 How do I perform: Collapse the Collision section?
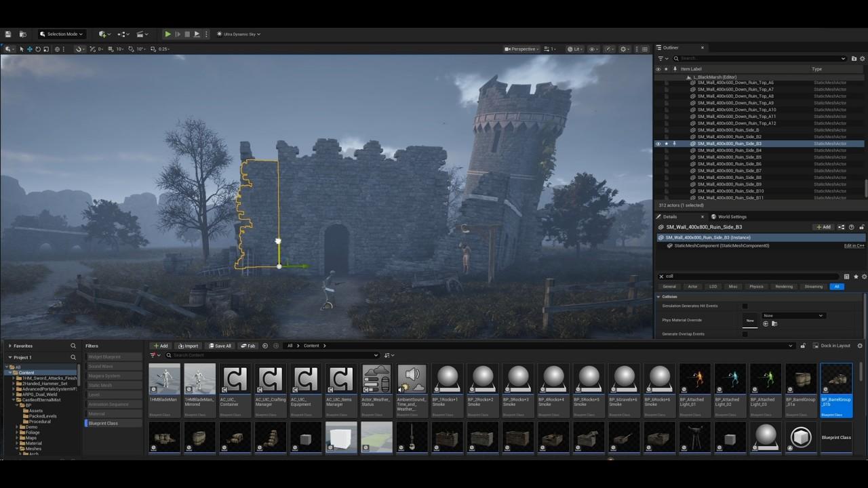point(658,297)
